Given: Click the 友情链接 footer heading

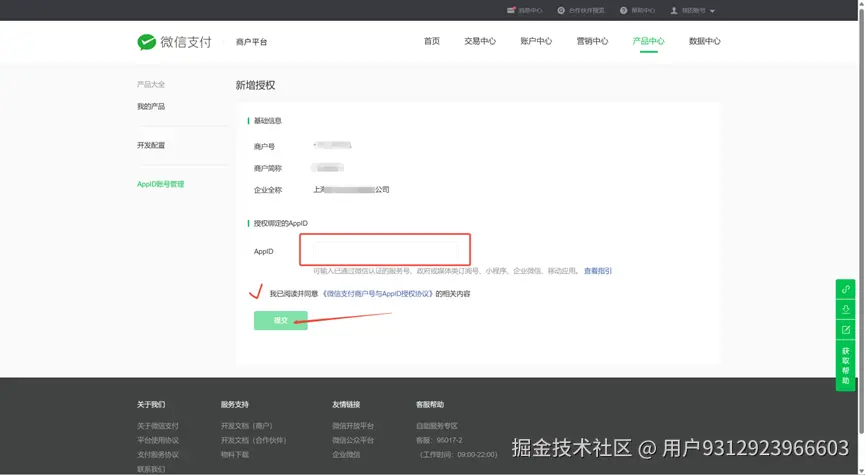Looking at the screenshot, I should (346, 404).
